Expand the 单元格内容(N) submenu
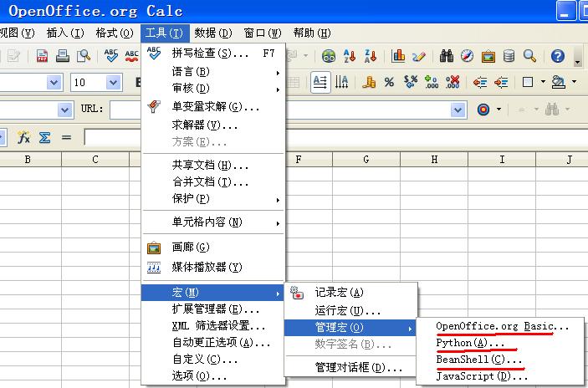588x388 pixels. 213,222
